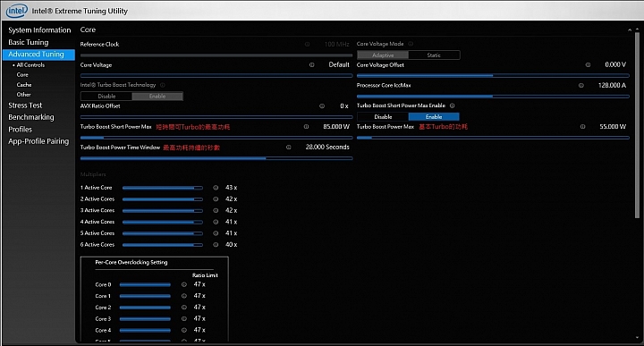This screenshot has width=644, height=346.
Task: Click the 43 x multiplier value
Action: point(232,188)
